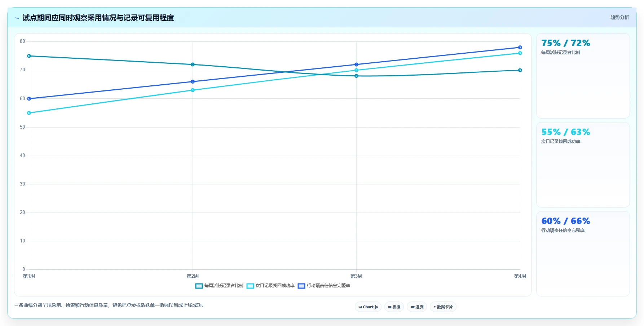Image resolution: width=644 pixels, height=326 pixels.
Task: Select the Chart.js tag
Action: (368, 307)
